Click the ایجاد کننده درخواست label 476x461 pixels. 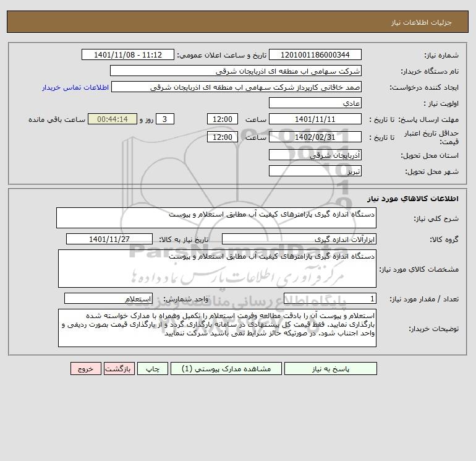click(424, 87)
